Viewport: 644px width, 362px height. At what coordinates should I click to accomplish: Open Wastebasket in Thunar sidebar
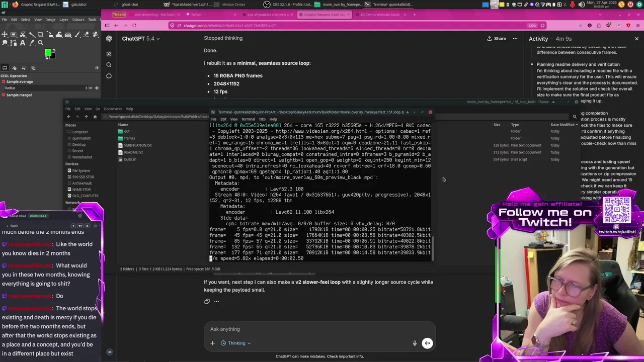point(80,157)
